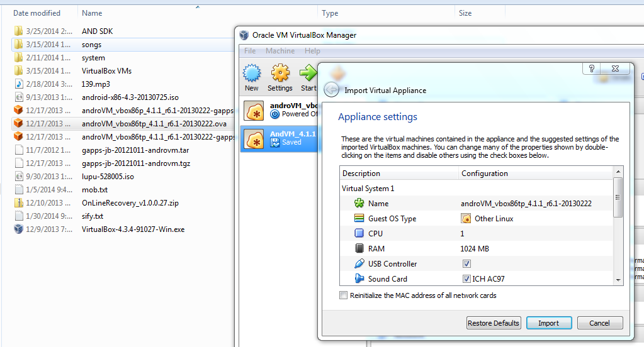Click the Restore Defaults button
The height and width of the screenshot is (347, 644).
pos(494,323)
